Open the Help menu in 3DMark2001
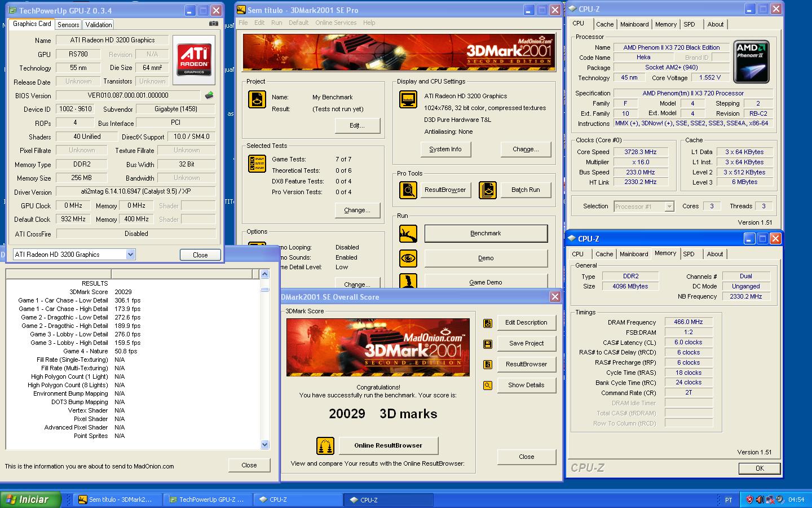This screenshot has width=812, height=508. pyautogui.click(x=369, y=23)
